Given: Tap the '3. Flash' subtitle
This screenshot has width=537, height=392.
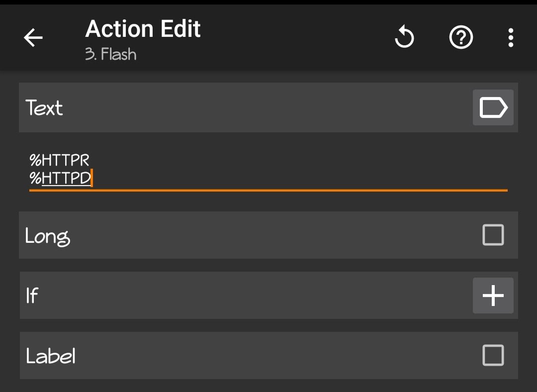Looking at the screenshot, I should pyautogui.click(x=110, y=54).
